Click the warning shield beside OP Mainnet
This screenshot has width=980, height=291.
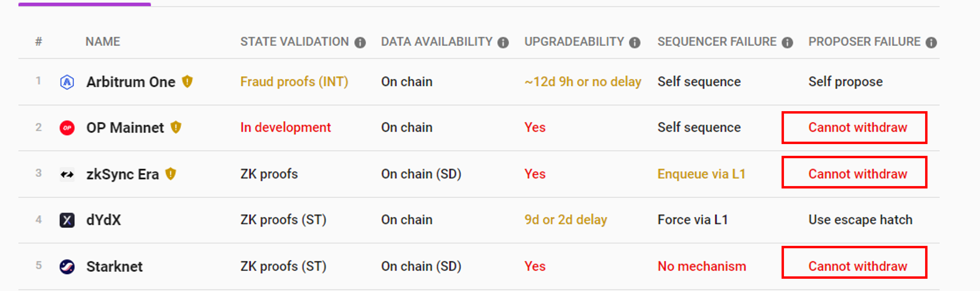click(x=176, y=127)
